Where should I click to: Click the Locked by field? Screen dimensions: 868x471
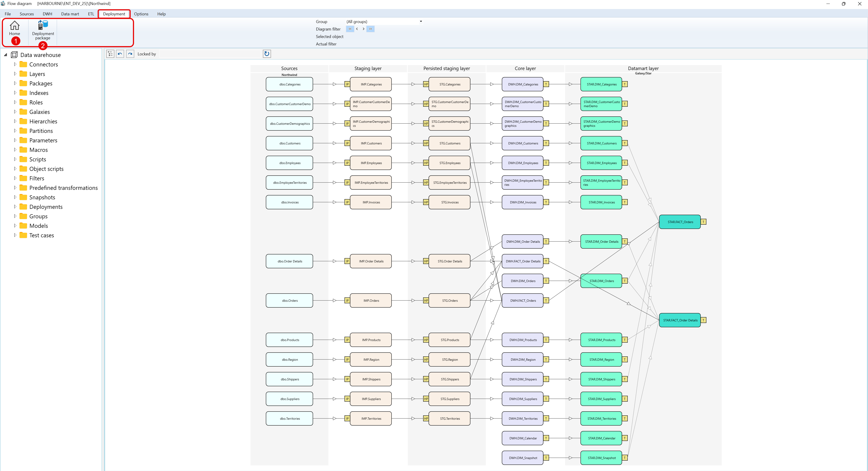210,54
